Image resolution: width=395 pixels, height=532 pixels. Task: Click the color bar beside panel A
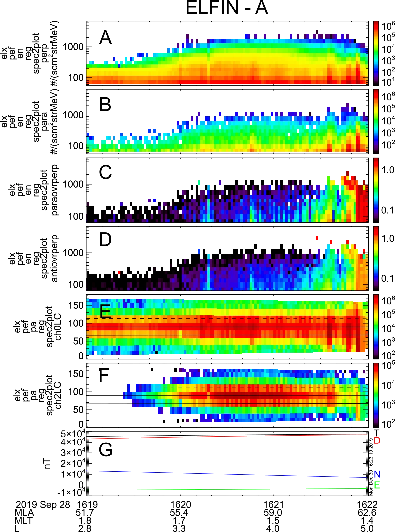(x=376, y=53)
